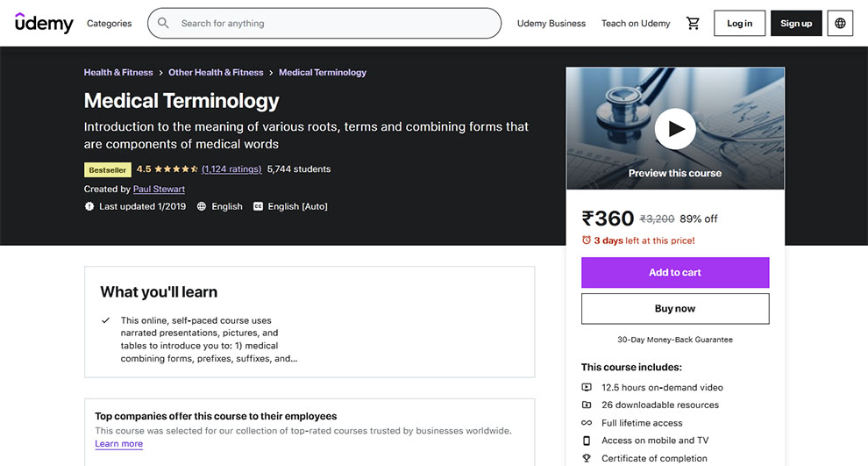Click the alarm clock icon by price
Viewport: 868px width, 466px height.
(587, 240)
